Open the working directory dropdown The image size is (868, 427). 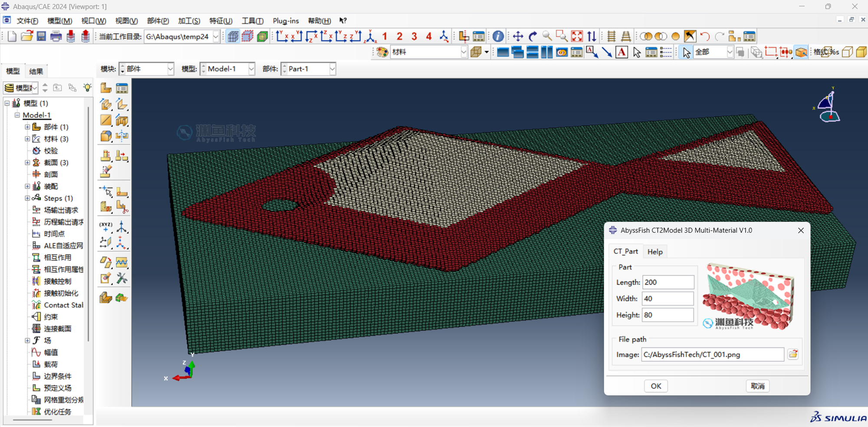click(216, 36)
